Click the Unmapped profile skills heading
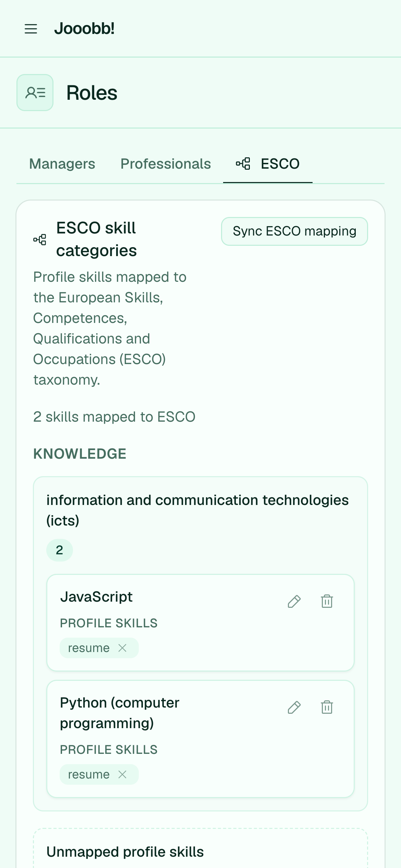 [125, 852]
